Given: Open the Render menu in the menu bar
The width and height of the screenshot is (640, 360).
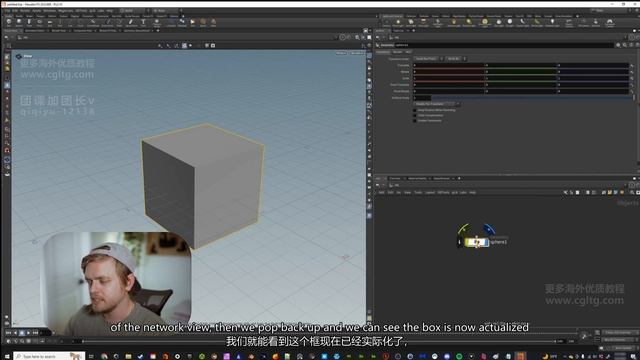Looking at the screenshot, I should pos(25,11).
